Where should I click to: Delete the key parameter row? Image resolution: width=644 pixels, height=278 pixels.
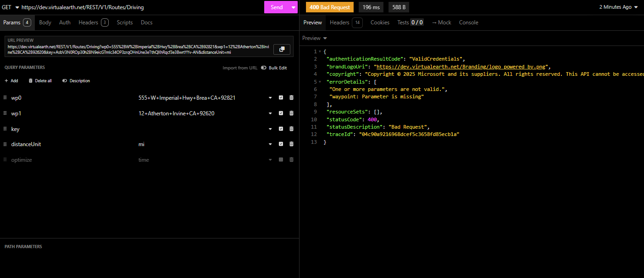point(291,129)
